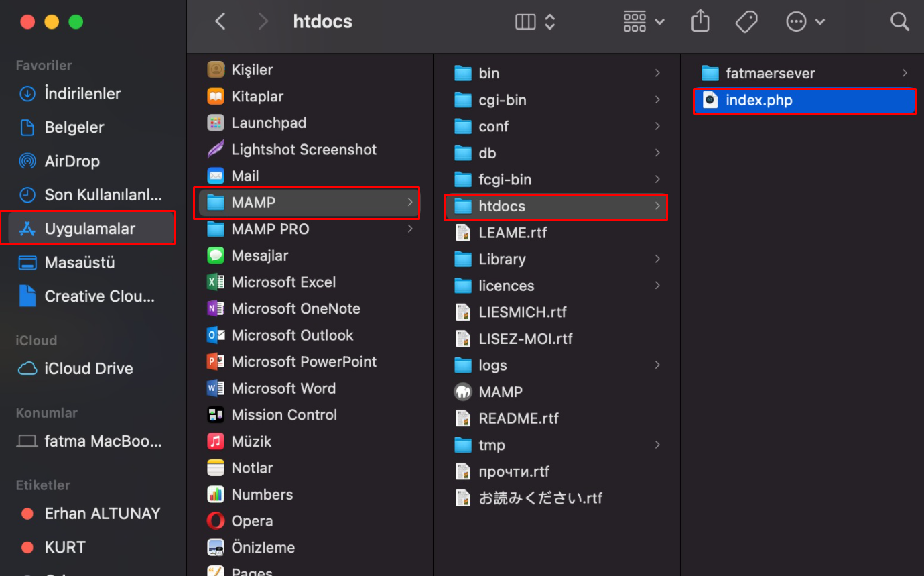Select the licences folder

pos(556,286)
